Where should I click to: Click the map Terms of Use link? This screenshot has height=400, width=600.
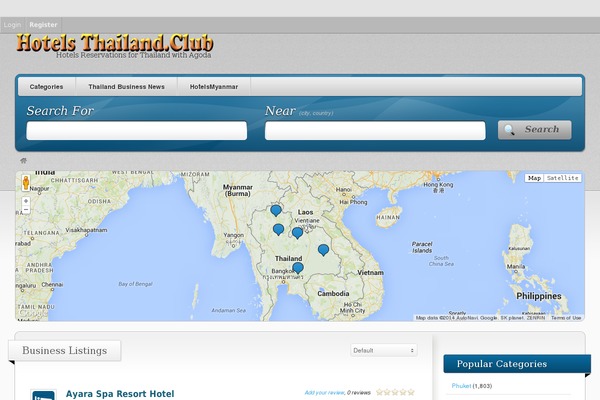coord(566,318)
